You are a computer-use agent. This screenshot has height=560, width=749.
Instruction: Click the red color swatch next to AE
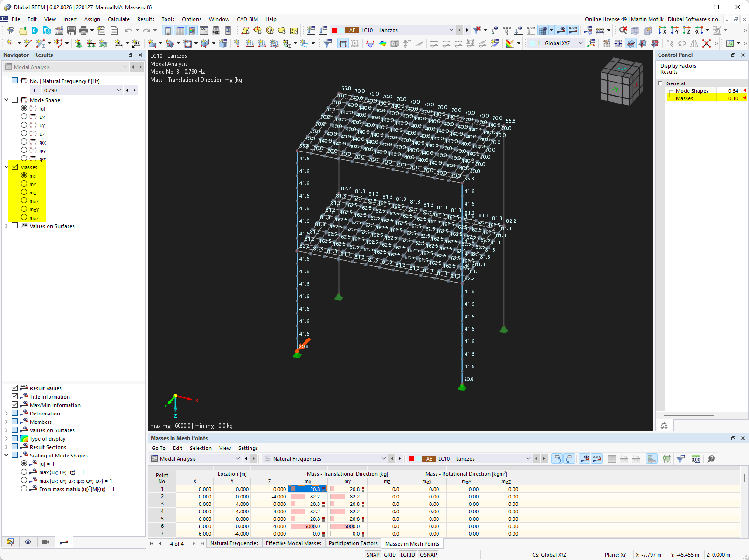pyautogui.click(x=335, y=30)
